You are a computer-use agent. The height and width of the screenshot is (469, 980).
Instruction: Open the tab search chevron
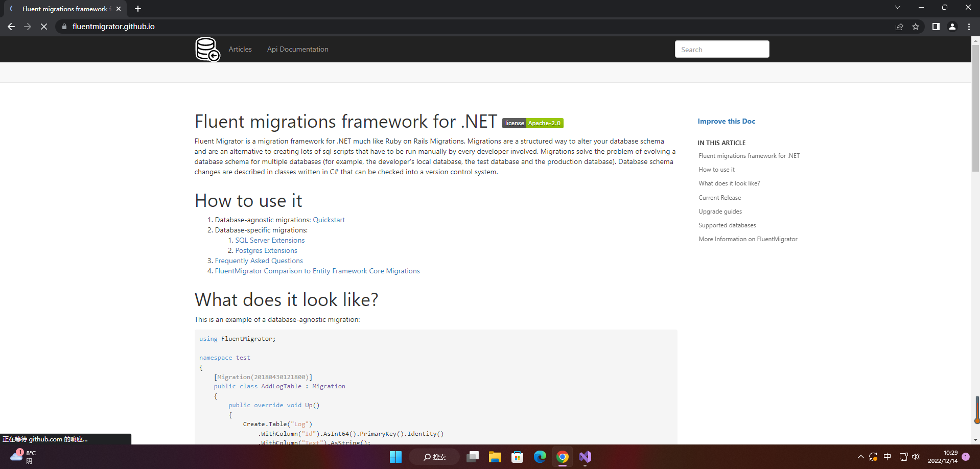click(x=897, y=7)
